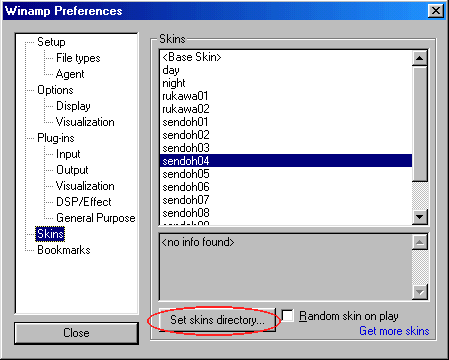The height and width of the screenshot is (360, 449).
Task: Select skin sendoh03
Action: pos(286,148)
